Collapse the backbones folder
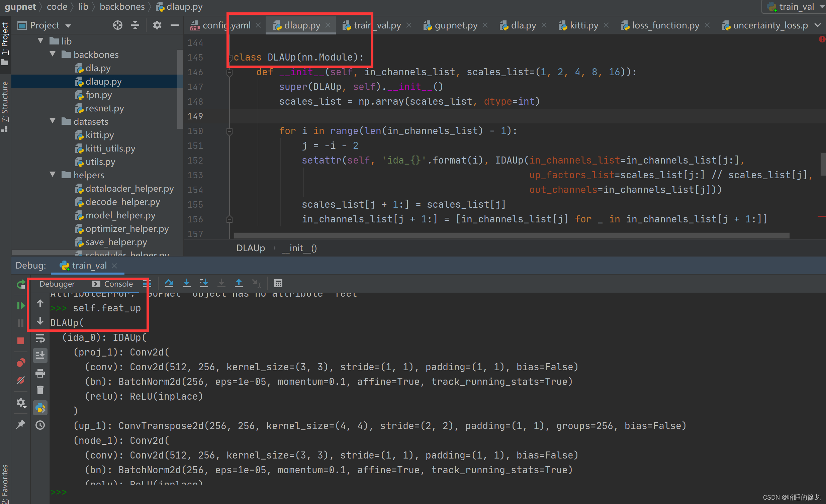The height and width of the screenshot is (504, 826). click(x=53, y=54)
